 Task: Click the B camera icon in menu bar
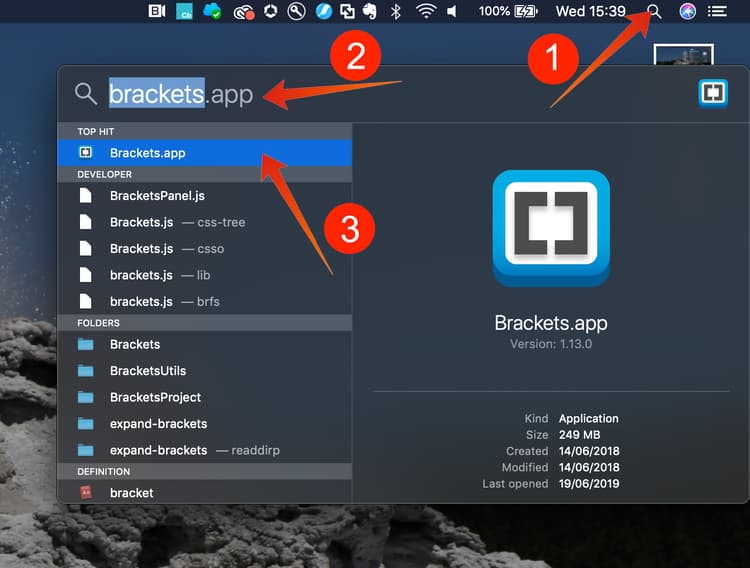pos(156,11)
